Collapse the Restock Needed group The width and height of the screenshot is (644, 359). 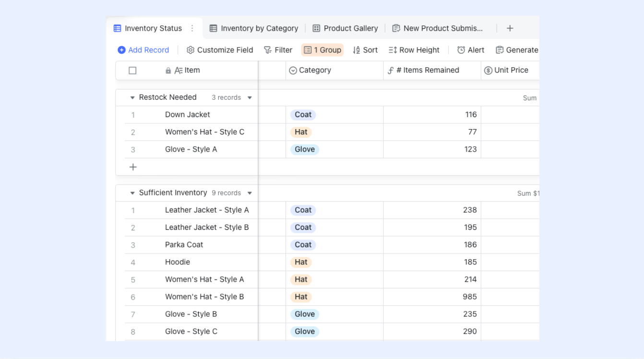(132, 97)
